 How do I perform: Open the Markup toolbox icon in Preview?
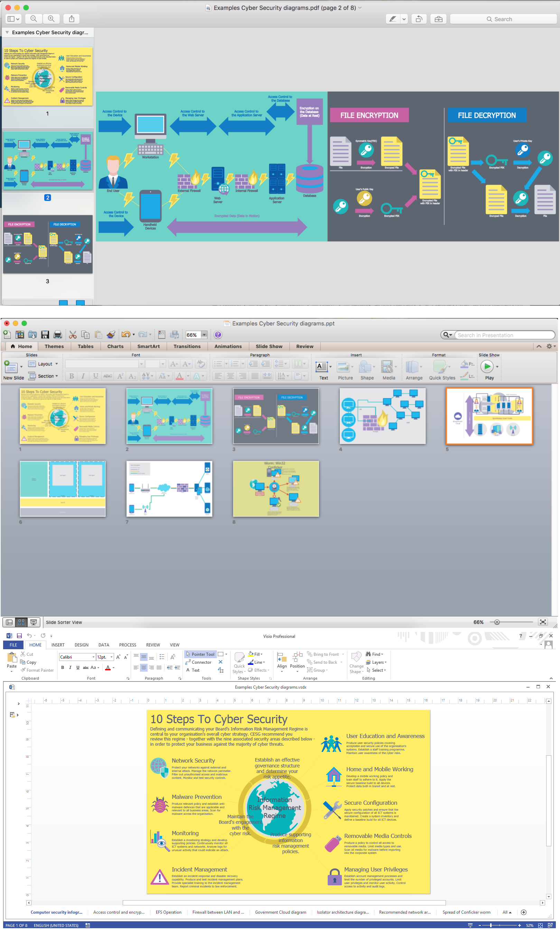(438, 19)
